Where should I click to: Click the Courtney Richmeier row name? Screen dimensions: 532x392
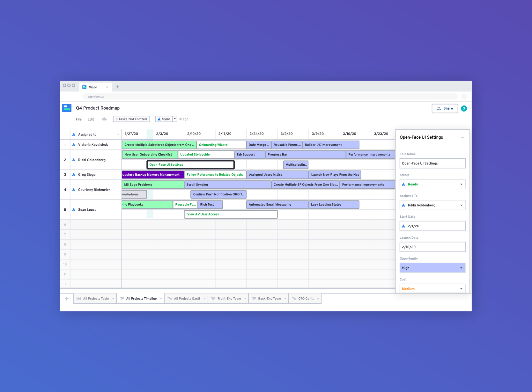(x=94, y=190)
